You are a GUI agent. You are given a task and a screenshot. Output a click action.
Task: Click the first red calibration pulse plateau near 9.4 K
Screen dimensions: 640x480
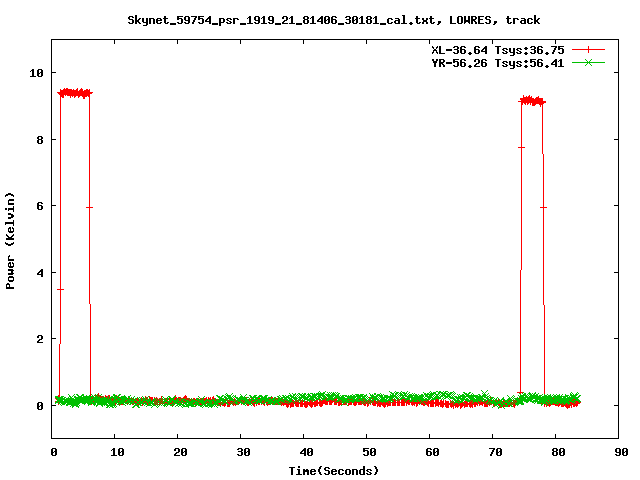tap(75, 93)
